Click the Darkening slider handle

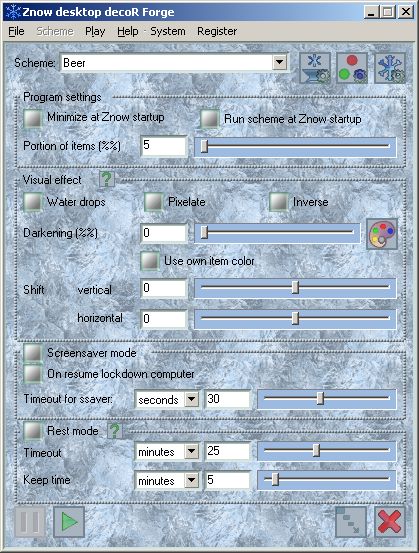(204, 232)
